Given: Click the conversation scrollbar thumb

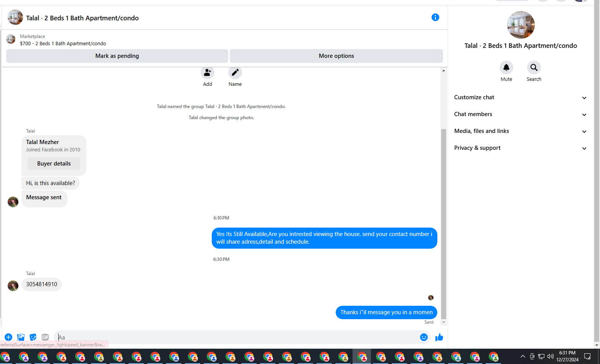Looking at the screenshot, I should pos(443,224).
